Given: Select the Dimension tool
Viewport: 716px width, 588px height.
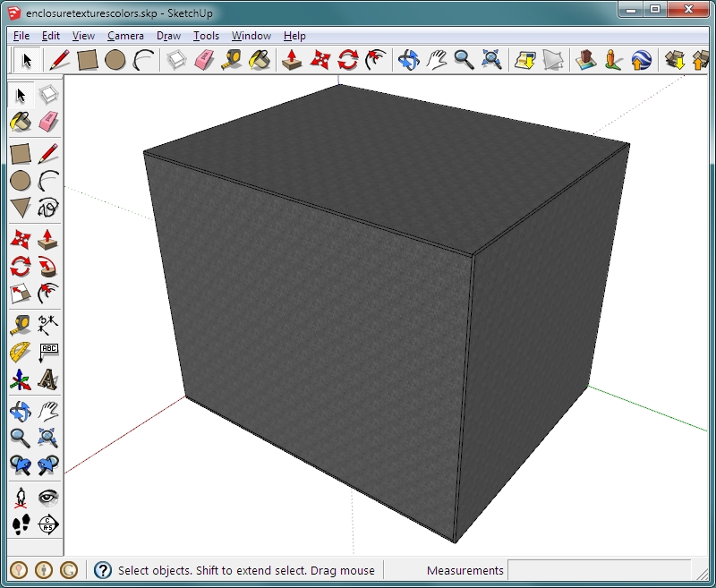Looking at the screenshot, I should click(x=48, y=326).
